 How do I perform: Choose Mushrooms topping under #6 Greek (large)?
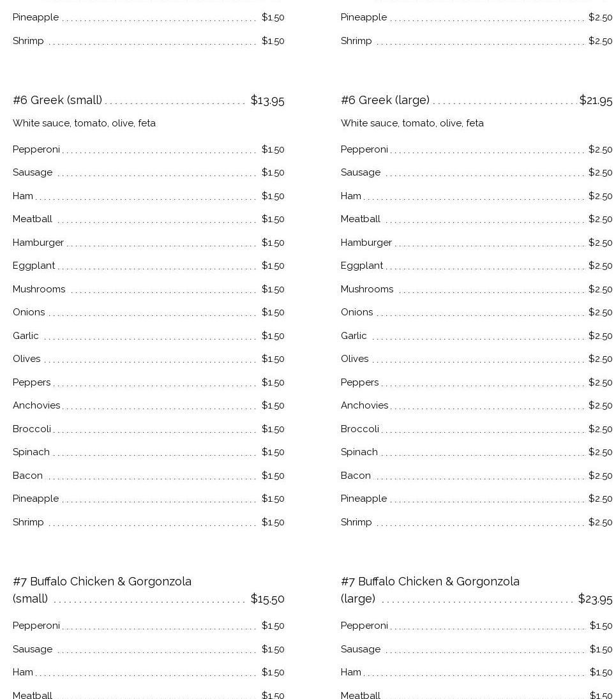(x=367, y=289)
